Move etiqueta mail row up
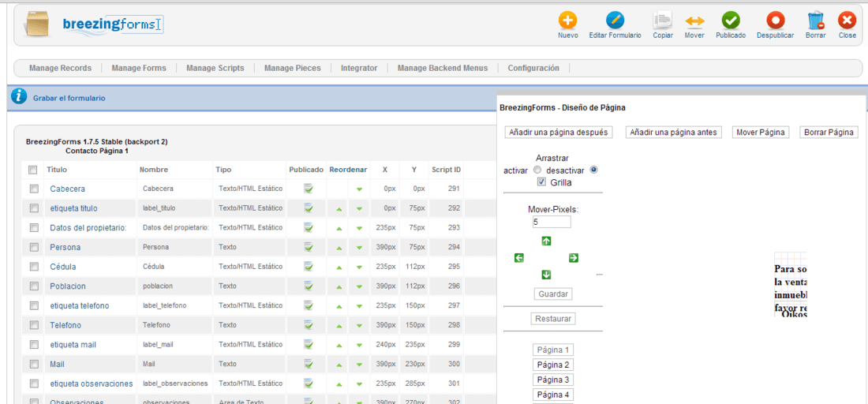The image size is (868, 404). [339, 345]
